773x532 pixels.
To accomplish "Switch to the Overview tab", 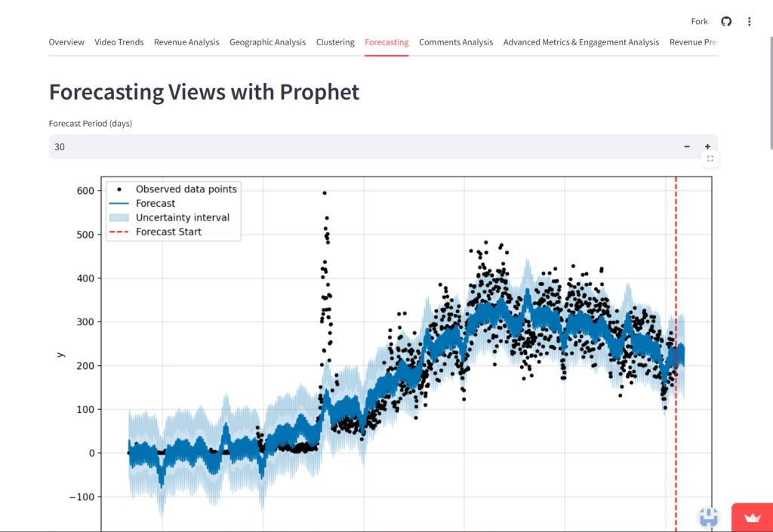I will tap(66, 42).
